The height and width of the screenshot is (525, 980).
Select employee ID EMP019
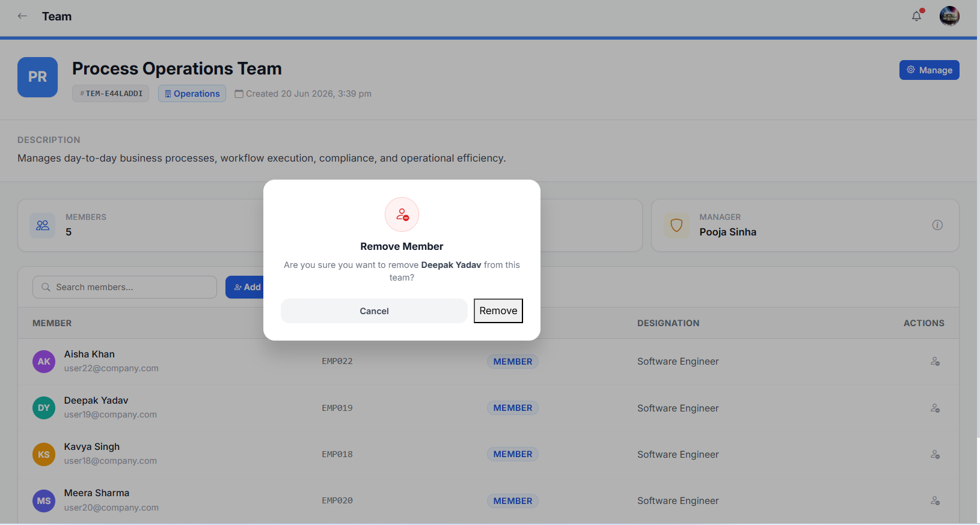337,408
